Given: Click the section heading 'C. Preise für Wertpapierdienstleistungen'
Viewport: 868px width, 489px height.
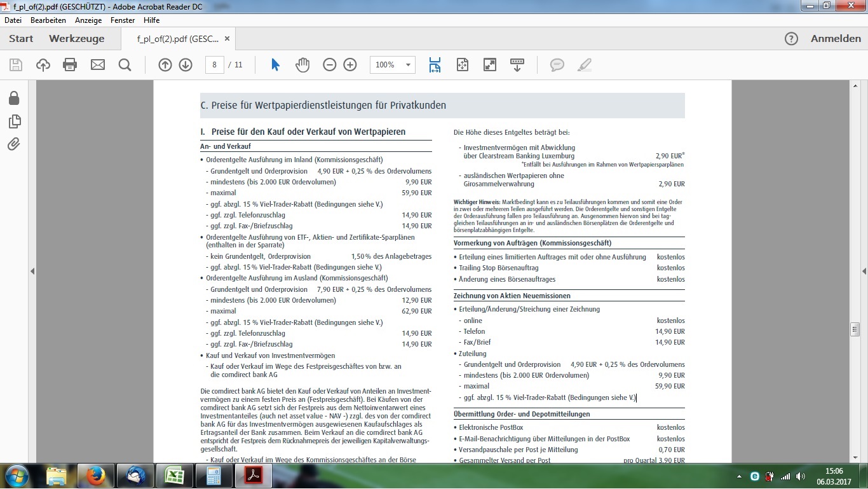Looking at the screenshot, I should [x=323, y=106].
